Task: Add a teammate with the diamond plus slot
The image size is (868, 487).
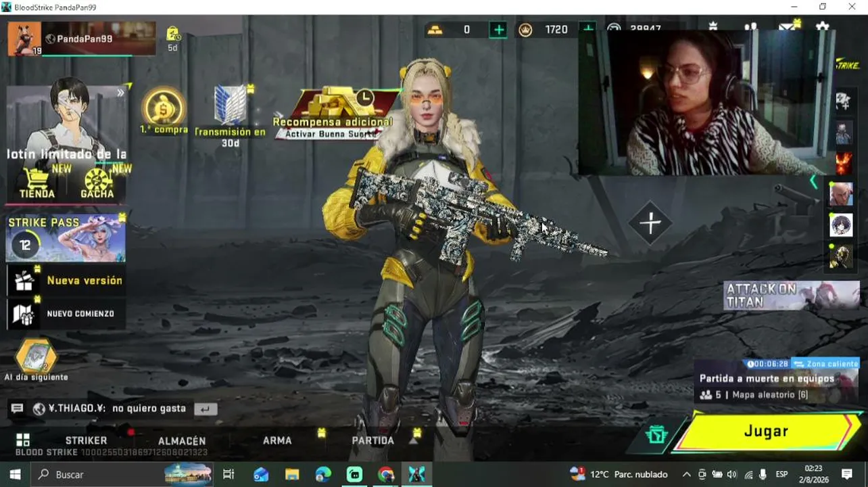Action: click(x=650, y=223)
